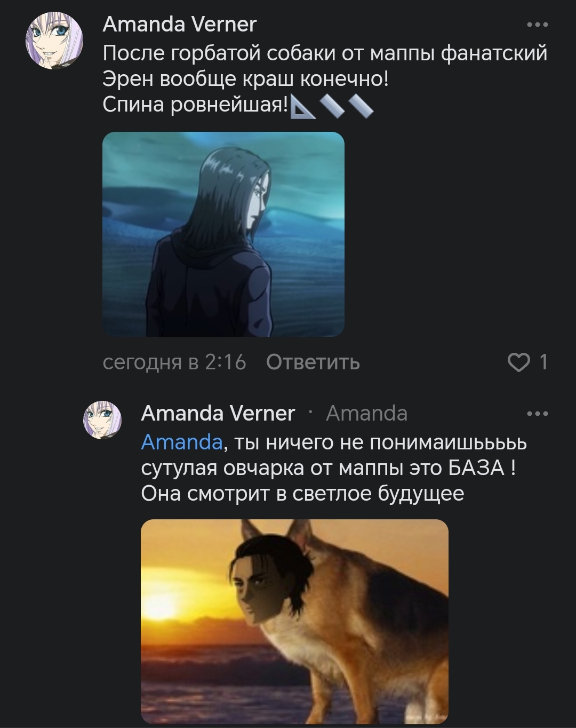The height and width of the screenshot is (728, 576).
Task: Open small avatar on the reply comment
Action: point(102,420)
